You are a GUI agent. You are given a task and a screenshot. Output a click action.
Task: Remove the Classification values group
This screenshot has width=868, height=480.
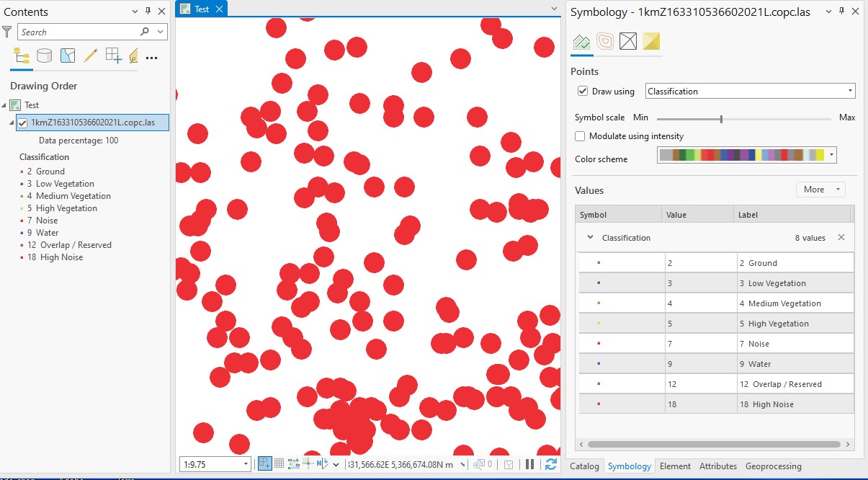coord(841,237)
